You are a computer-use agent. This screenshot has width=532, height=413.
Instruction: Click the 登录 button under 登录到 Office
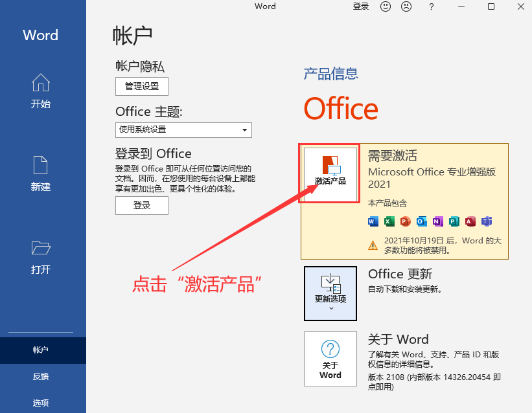[x=141, y=206]
